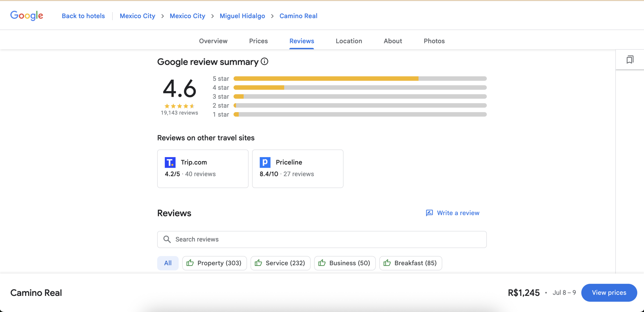644x312 pixels.
Task: Click the 8.4/10 Priceline rating
Action: pos(269,174)
